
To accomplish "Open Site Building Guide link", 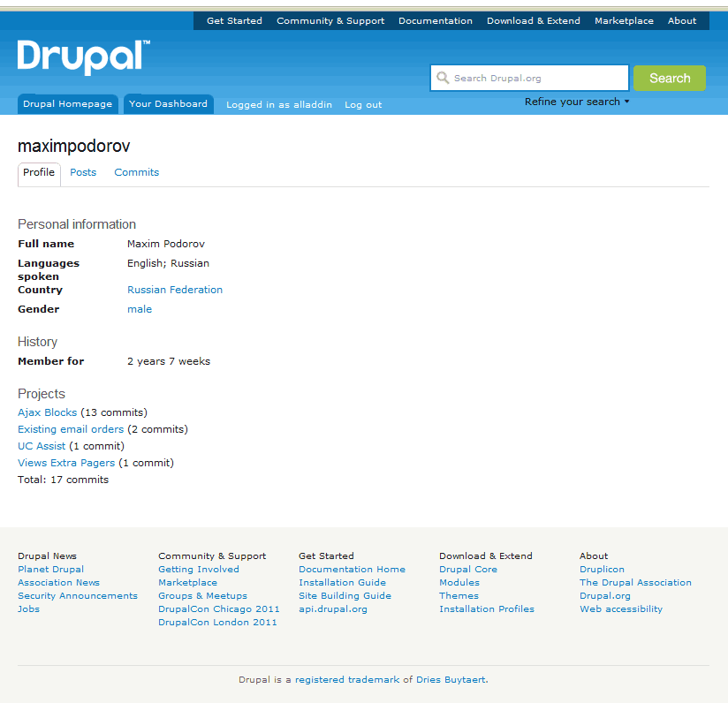I will tap(345, 596).
